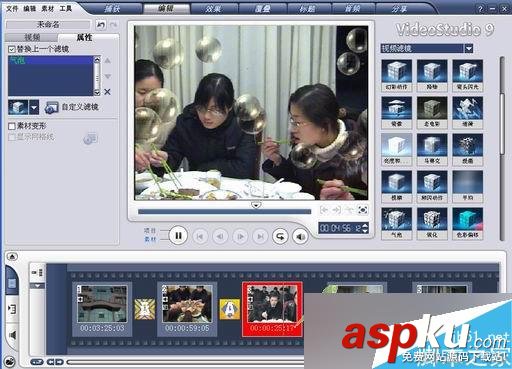Toggle repeat playback button
The height and width of the screenshot is (369, 512).
click(x=280, y=237)
